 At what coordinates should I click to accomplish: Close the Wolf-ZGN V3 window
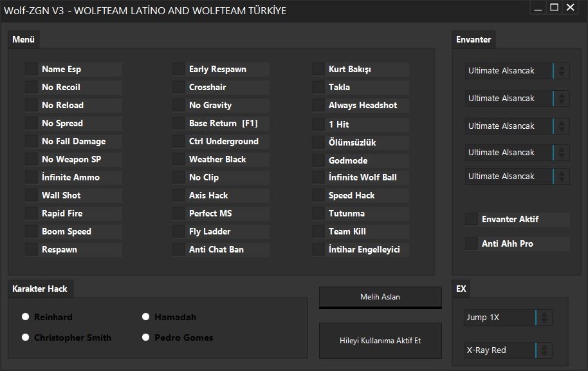571,8
